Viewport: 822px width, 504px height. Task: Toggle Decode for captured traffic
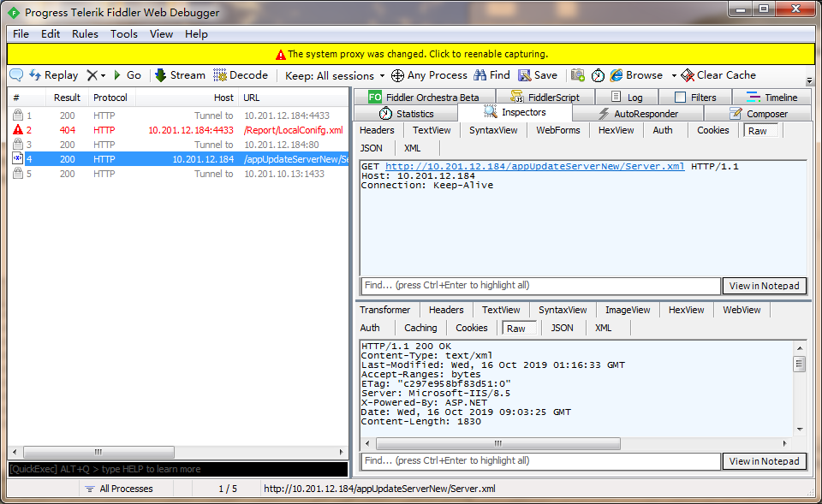click(x=241, y=74)
